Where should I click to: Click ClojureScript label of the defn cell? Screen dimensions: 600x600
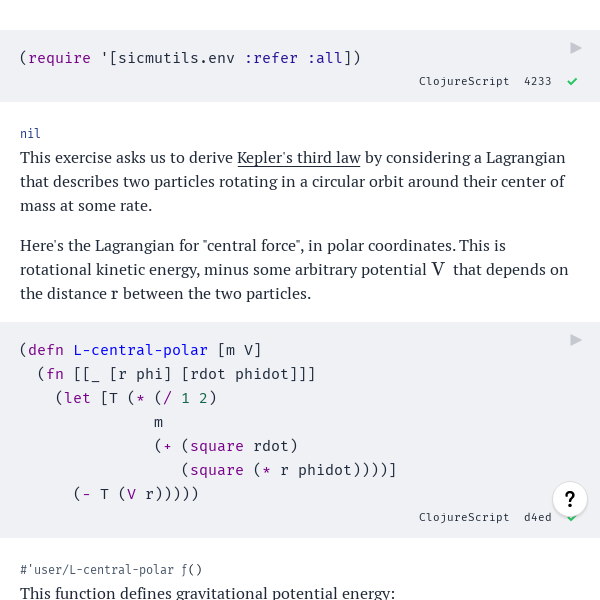pos(464,517)
